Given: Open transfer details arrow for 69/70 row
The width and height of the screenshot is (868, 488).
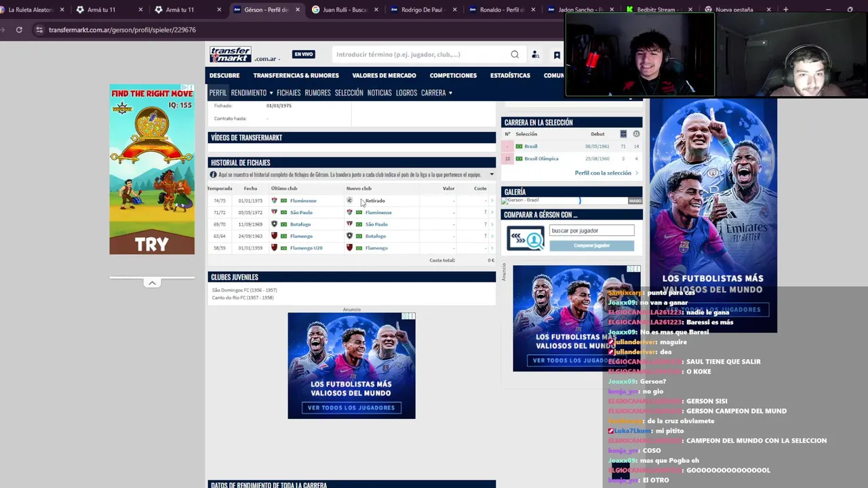Looking at the screenshot, I should pos(492,224).
